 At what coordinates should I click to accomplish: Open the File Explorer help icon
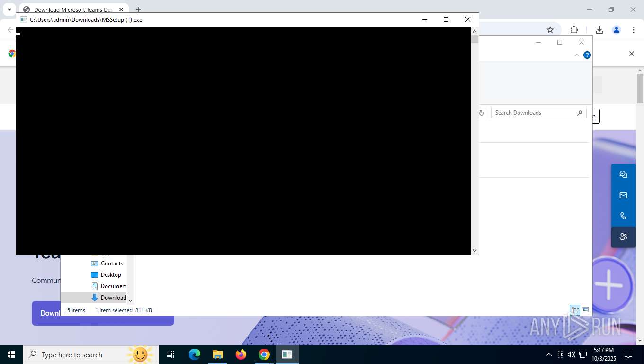587,55
